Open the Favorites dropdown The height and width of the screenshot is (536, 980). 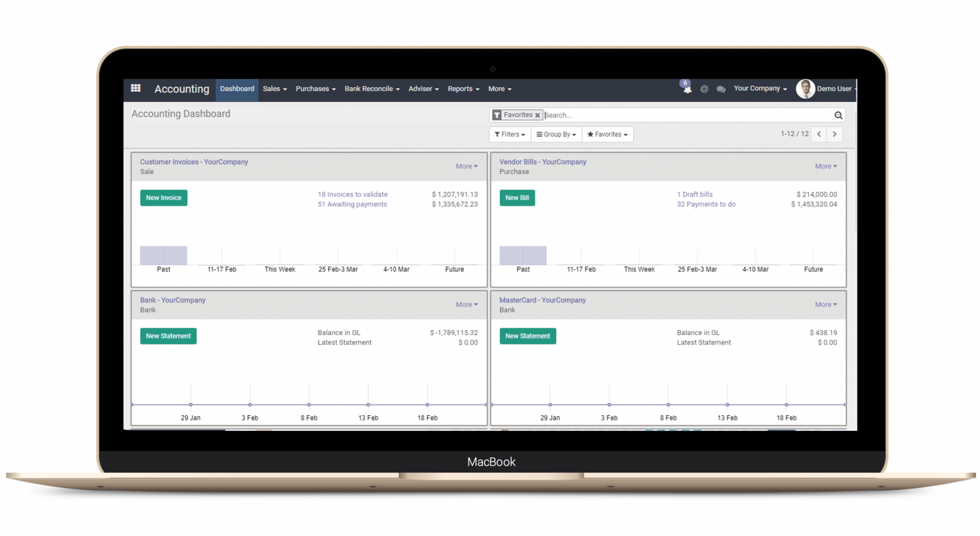(607, 134)
